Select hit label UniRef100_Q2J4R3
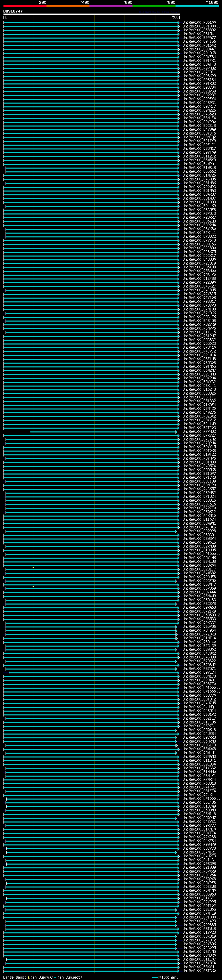 point(199,921)
